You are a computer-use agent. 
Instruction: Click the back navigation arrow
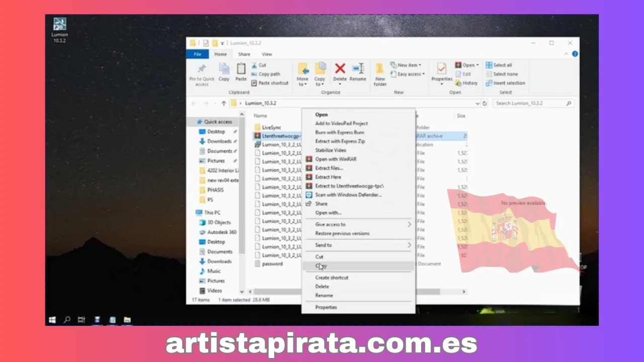click(x=194, y=103)
